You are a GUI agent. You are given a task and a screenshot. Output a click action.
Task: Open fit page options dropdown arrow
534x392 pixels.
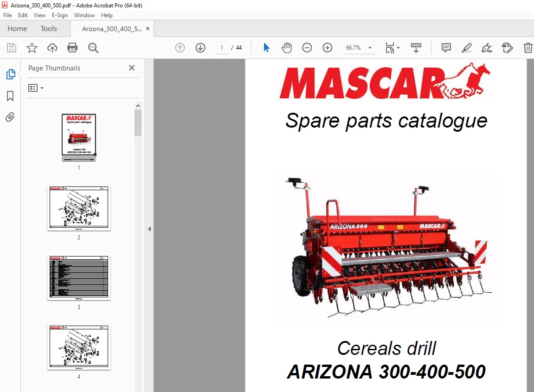pyautogui.click(x=399, y=48)
